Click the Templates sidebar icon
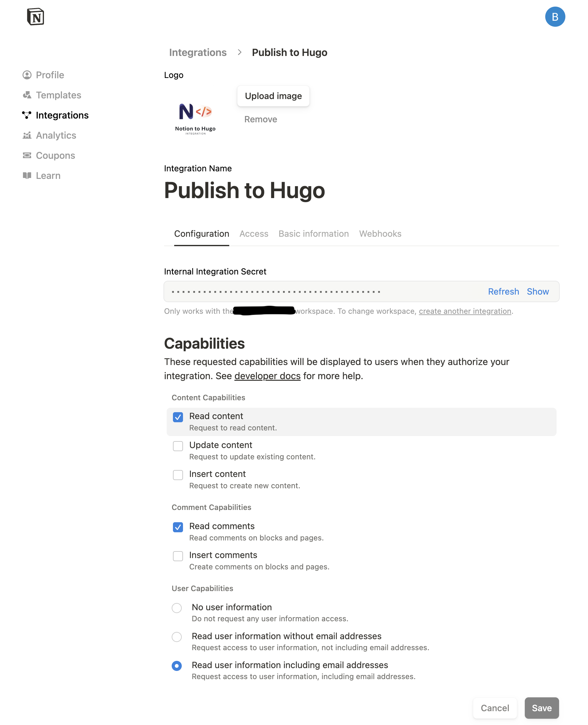Image resolution: width=588 pixels, height=725 pixels. coord(27,95)
